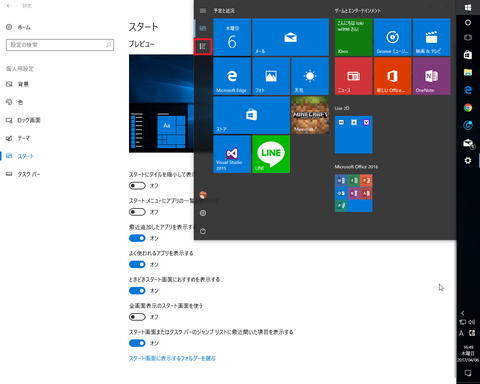
Task: Open Settings gear on taskbar
Action: (x=468, y=161)
